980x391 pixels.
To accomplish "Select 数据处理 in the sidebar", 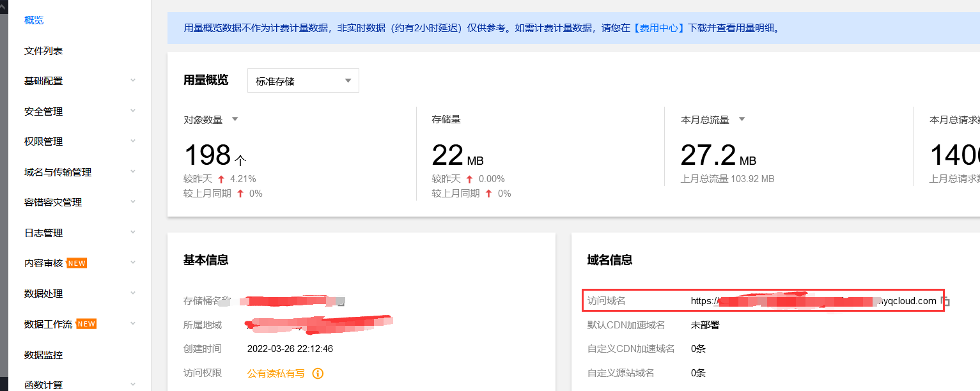I will coord(43,294).
